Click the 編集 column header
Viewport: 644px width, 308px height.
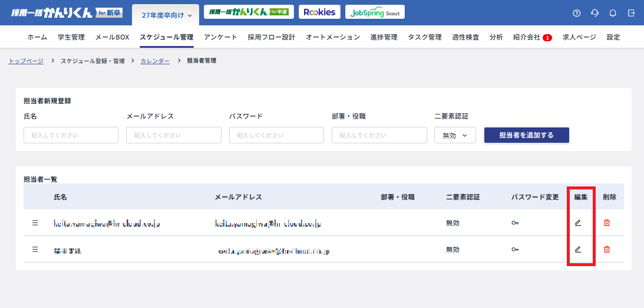click(581, 197)
